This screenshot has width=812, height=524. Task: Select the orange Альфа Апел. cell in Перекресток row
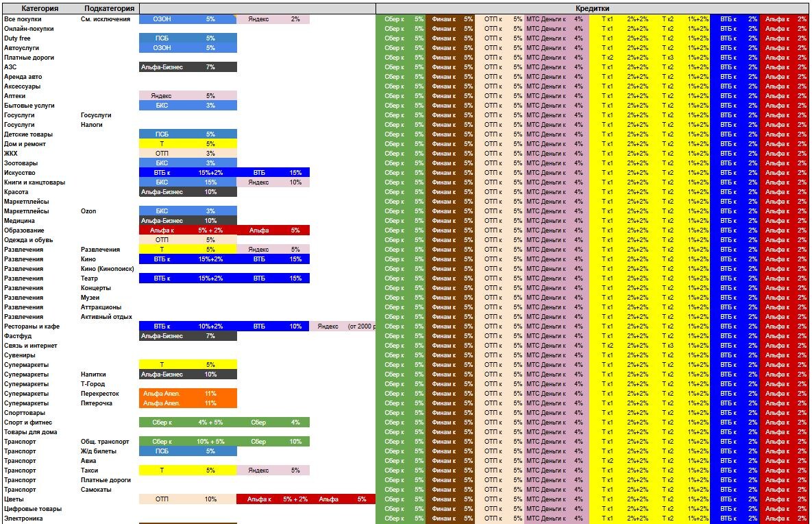162,394
